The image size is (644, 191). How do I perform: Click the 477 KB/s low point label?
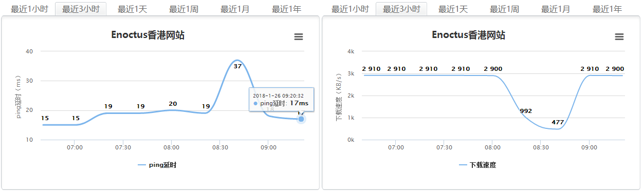pyautogui.click(x=558, y=122)
